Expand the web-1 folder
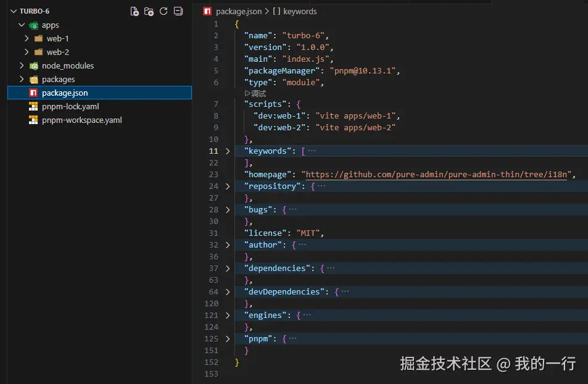 [x=27, y=39]
